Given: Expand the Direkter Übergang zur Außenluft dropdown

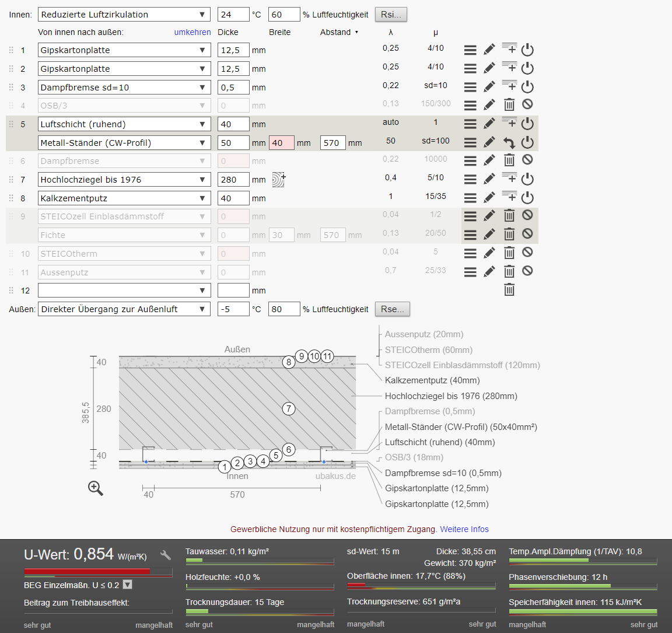Looking at the screenshot, I should coord(124,309).
